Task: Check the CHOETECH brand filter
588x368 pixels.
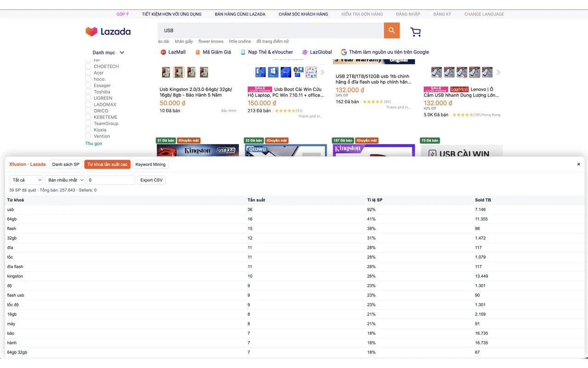Action: (x=88, y=66)
